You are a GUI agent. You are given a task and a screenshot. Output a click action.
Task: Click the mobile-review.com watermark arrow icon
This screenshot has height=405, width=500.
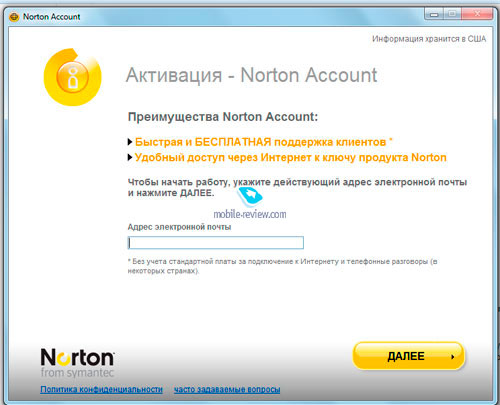tap(250, 196)
